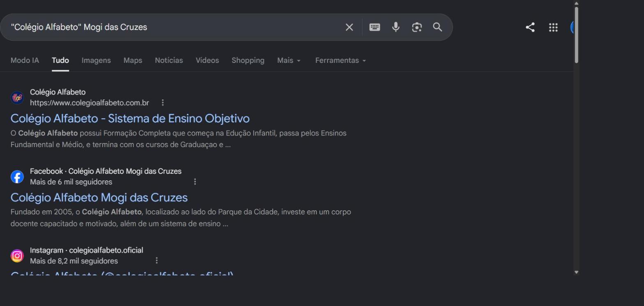Search by image with the camera lens icon
Image resolution: width=644 pixels, height=306 pixels.
[417, 27]
